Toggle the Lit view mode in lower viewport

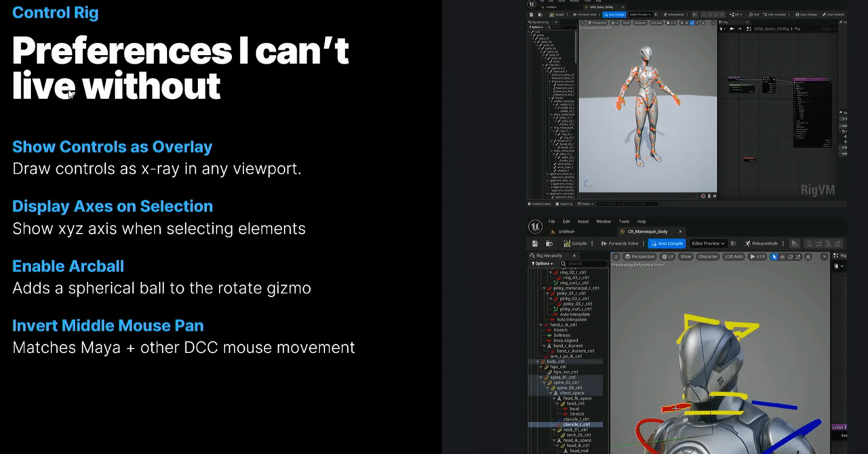(x=667, y=257)
